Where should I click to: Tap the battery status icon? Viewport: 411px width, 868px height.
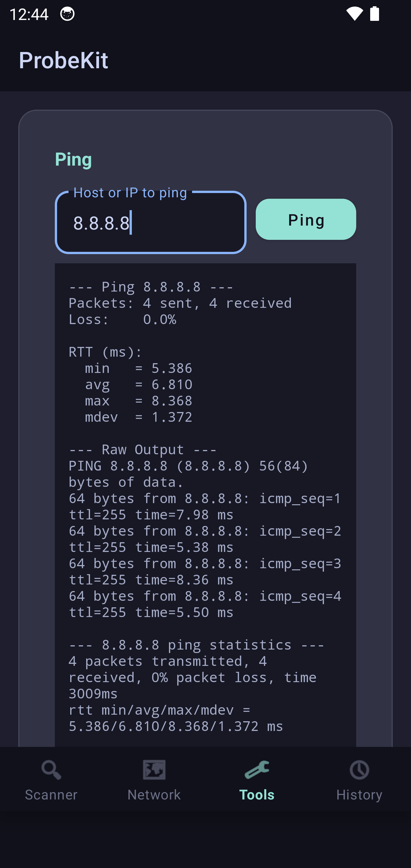375,14
